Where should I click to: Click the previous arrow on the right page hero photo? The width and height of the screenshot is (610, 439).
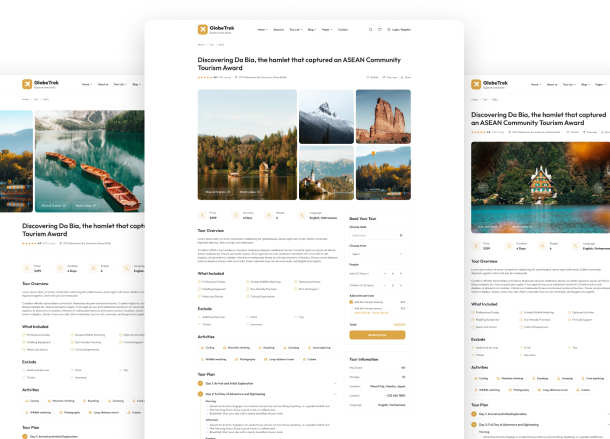click(483, 188)
